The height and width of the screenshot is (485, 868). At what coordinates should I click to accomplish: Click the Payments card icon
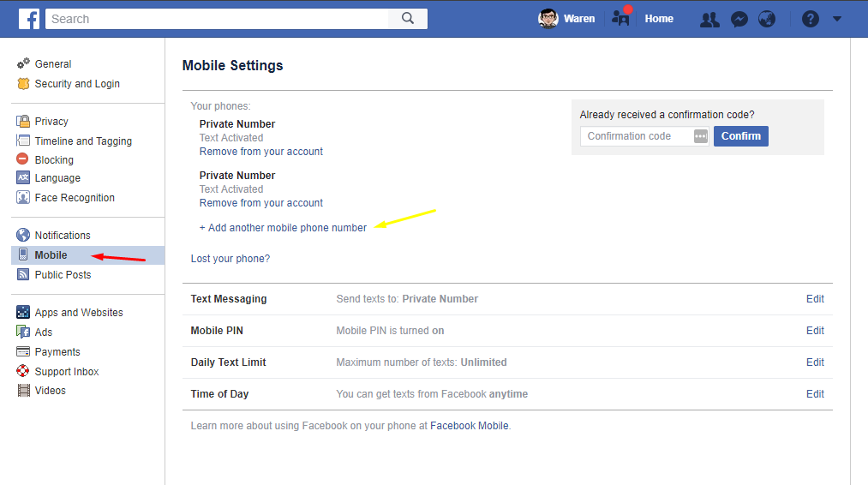click(23, 351)
